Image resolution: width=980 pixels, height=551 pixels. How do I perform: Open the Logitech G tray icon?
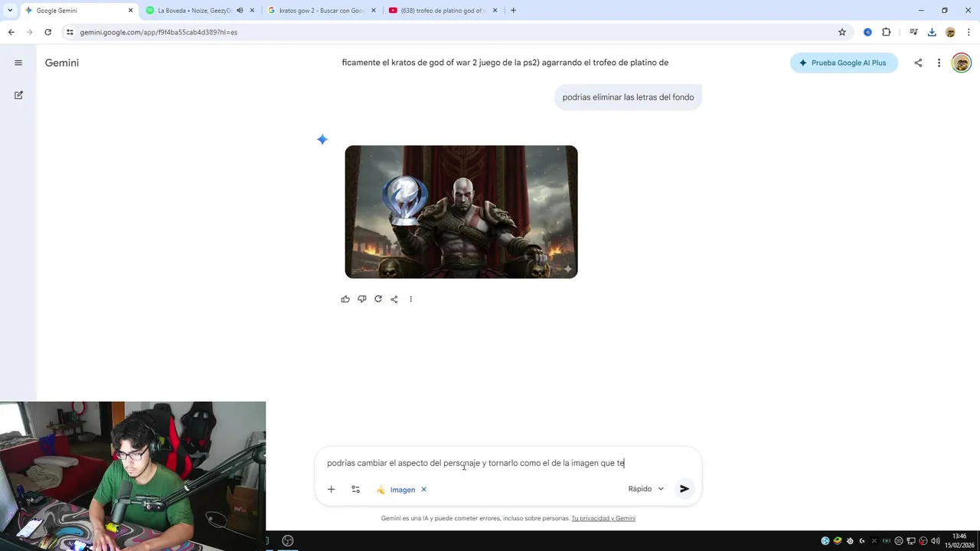tap(862, 541)
